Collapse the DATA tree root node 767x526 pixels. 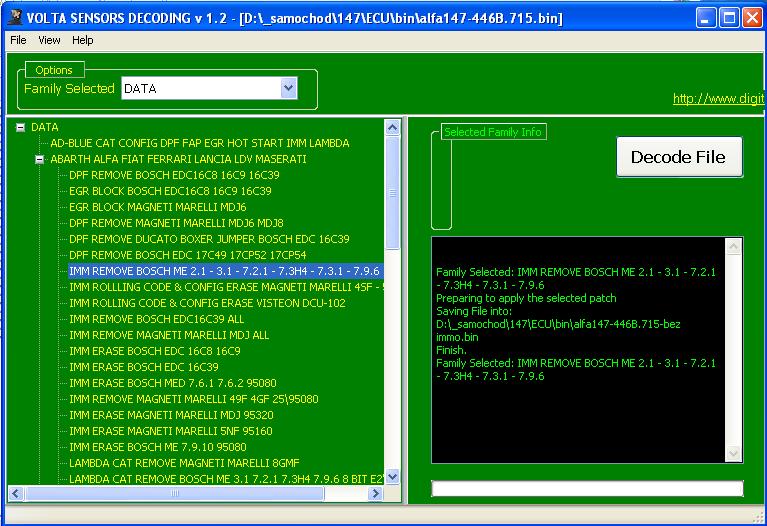point(21,127)
